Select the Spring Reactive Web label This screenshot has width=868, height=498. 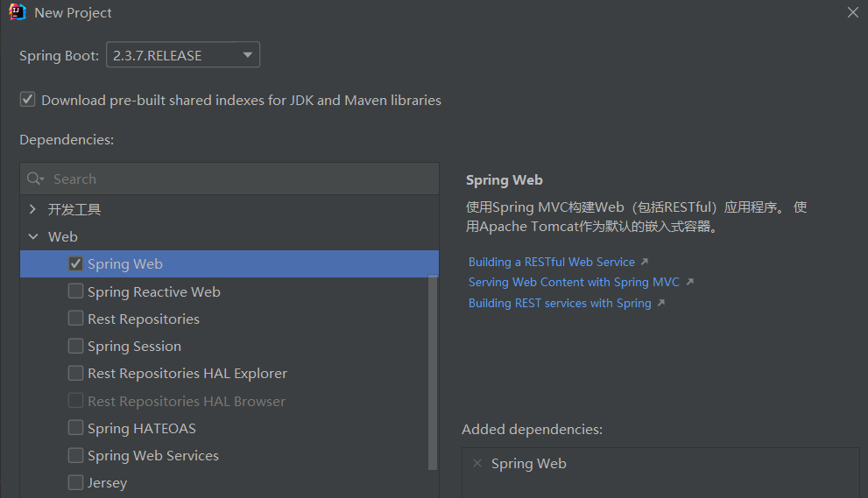pos(154,291)
